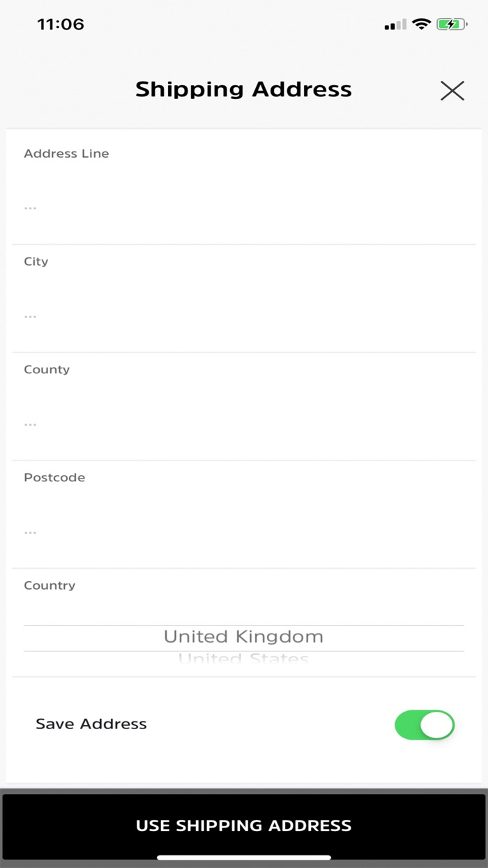Viewport: 488px width, 868px height.
Task: Close the Shipping Address form
Action: [452, 90]
